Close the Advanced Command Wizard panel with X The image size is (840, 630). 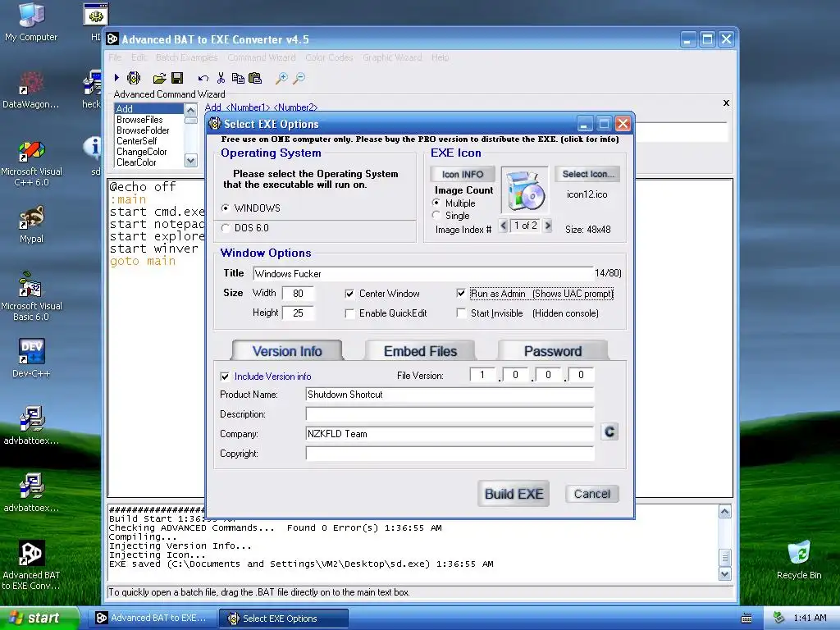727,103
